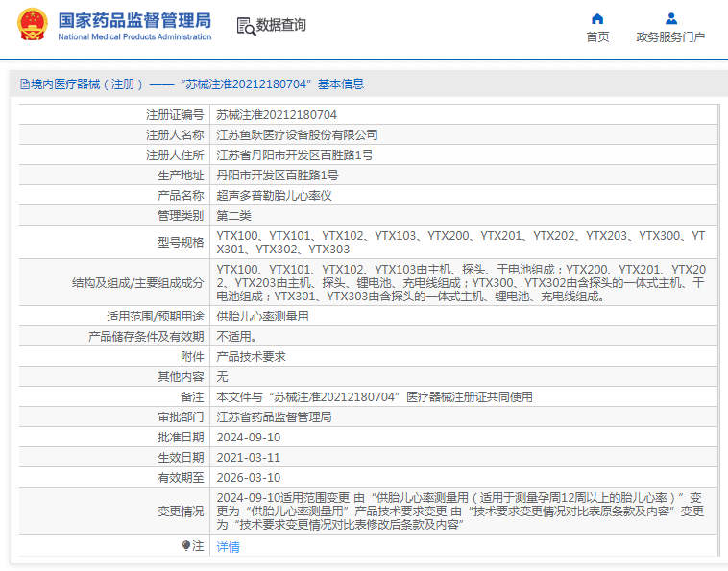Click the 型号规格 model list value
The image size is (728, 571).
(461, 243)
